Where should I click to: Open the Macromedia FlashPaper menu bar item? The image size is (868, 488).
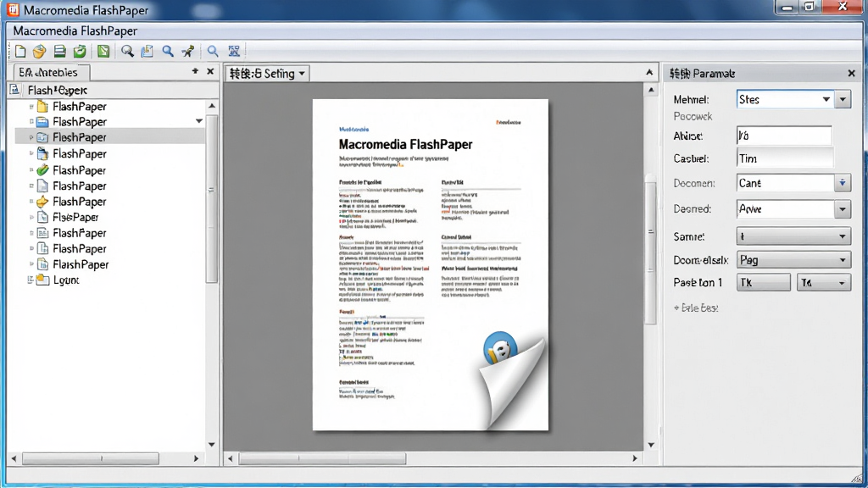[75, 31]
